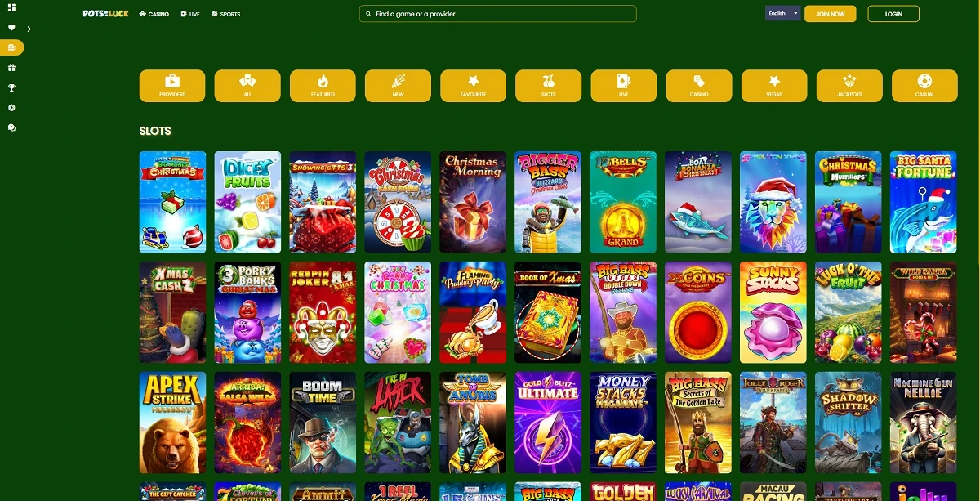Open tournaments via sidebar trophy icon
The width and height of the screenshot is (980, 501).
pyautogui.click(x=11, y=87)
